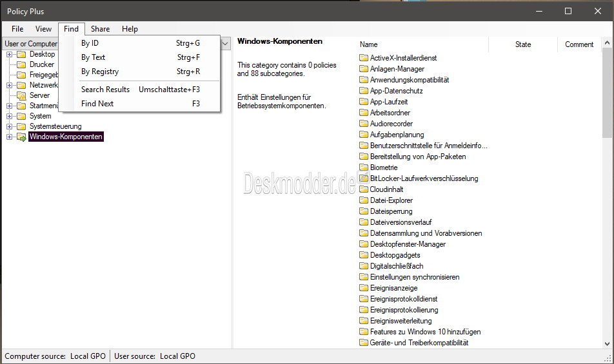614x364 pixels.
Task: Click scrollbar up arrow in policy list
Action: (607, 43)
